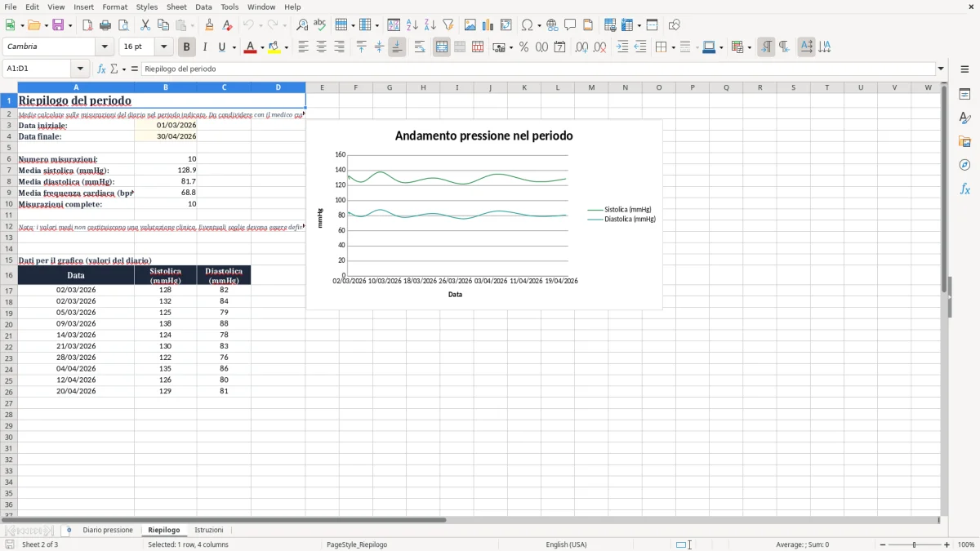Toggle Right-To-Left text direction
The width and height of the screenshot is (980, 551).
[x=784, y=47]
